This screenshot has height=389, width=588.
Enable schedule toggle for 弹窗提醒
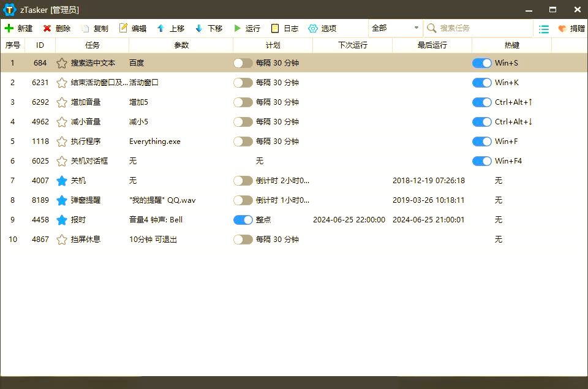[243, 200]
